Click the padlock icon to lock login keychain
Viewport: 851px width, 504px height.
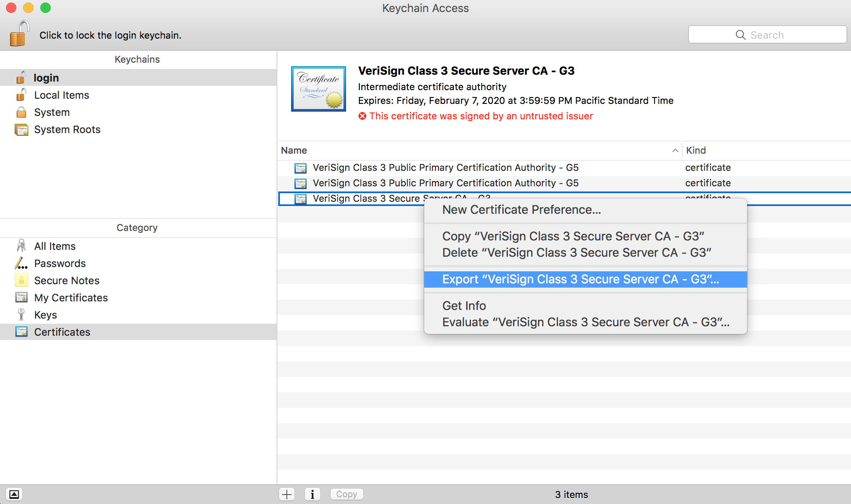tap(19, 33)
